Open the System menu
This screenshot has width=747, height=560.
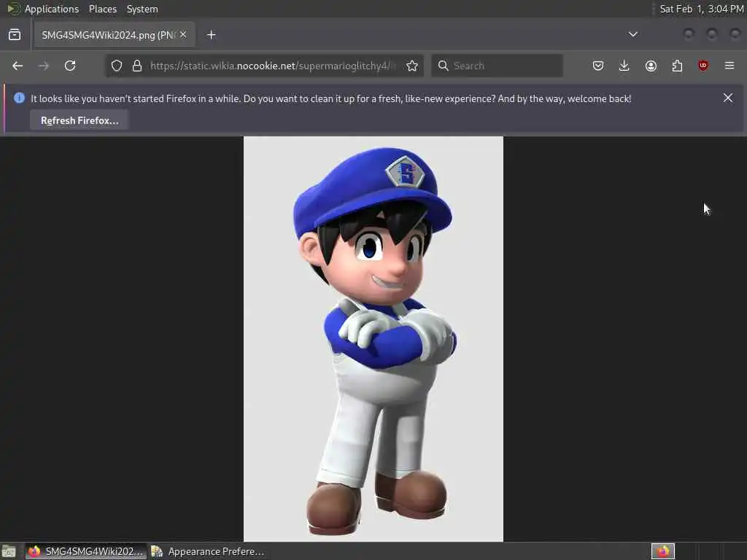point(142,9)
